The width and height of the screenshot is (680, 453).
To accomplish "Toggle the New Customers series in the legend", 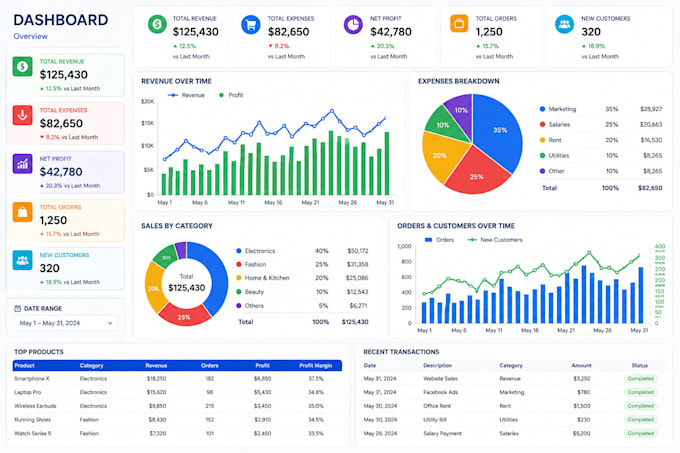I will pos(494,240).
